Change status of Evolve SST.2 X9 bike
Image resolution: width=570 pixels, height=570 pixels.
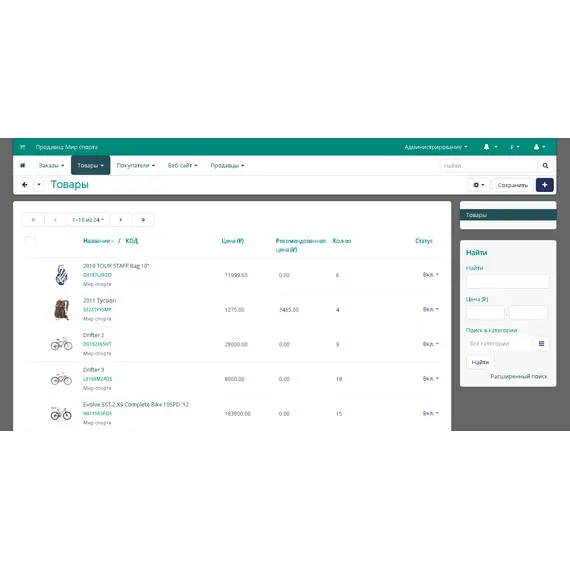click(x=431, y=413)
